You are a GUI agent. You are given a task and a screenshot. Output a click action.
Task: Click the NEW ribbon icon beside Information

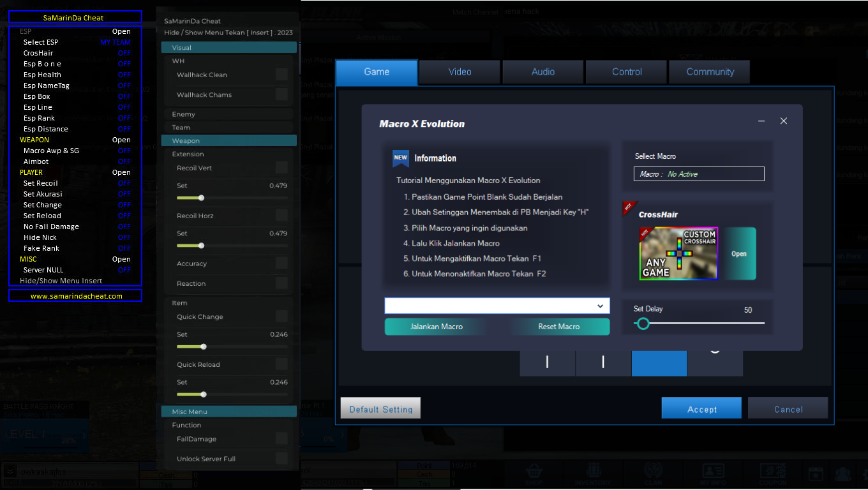click(x=400, y=158)
